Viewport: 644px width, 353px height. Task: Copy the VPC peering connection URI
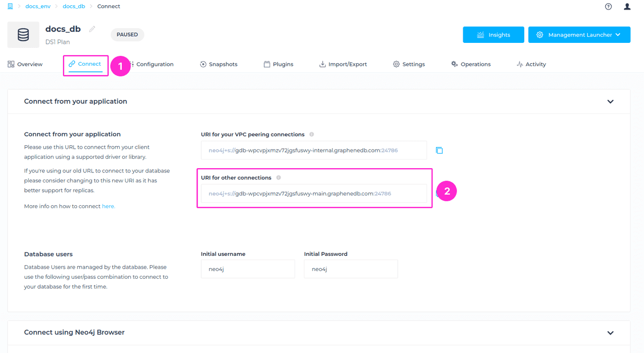[439, 151]
